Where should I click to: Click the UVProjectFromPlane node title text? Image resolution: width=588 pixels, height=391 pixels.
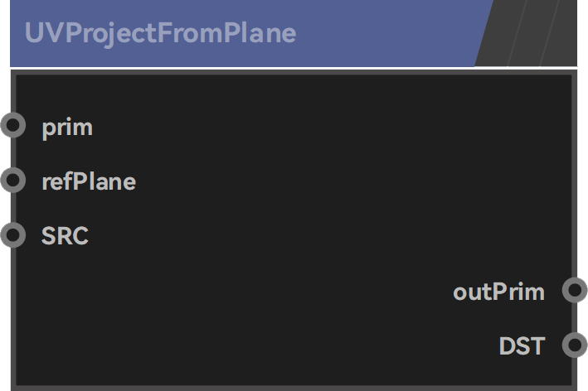tap(161, 33)
